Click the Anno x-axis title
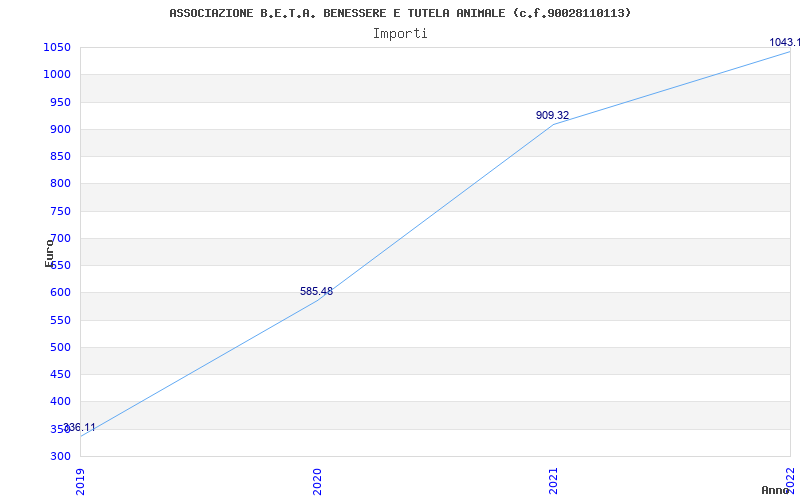800x500 pixels. (x=776, y=490)
